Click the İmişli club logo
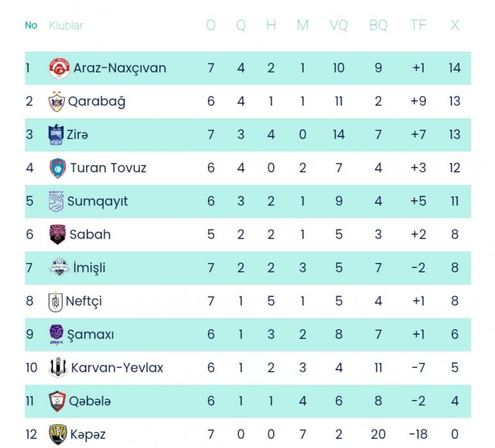The width and height of the screenshot is (495, 448). click(x=59, y=268)
